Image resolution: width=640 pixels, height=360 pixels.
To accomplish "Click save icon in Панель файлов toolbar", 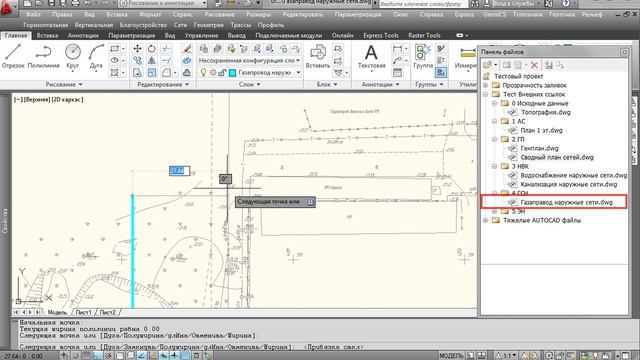I will pyautogui.click(x=549, y=65).
